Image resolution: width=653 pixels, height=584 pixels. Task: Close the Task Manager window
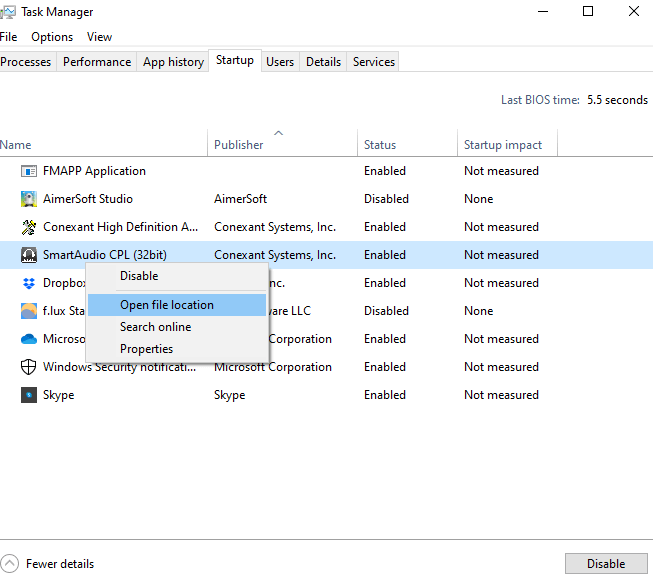coord(633,11)
